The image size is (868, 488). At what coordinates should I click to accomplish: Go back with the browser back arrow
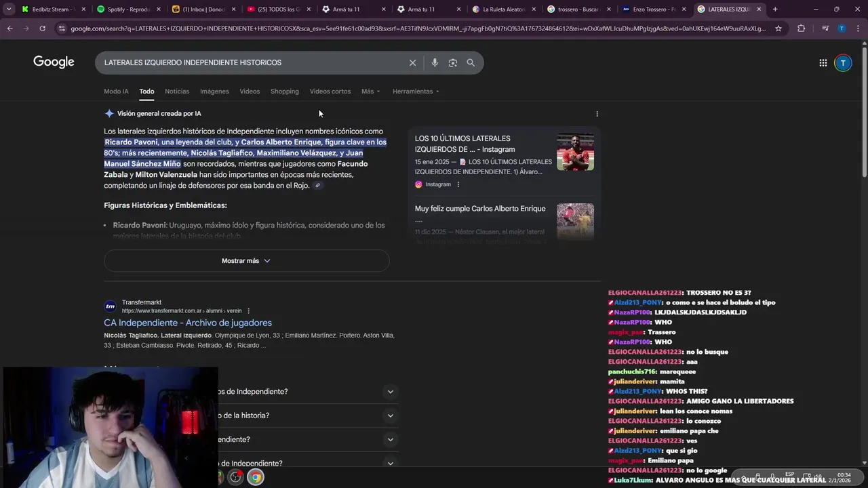pyautogui.click(x=9, y=28)
